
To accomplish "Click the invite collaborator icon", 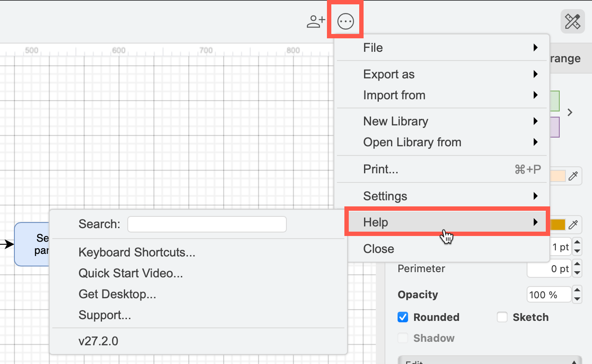I will [316, 20].
